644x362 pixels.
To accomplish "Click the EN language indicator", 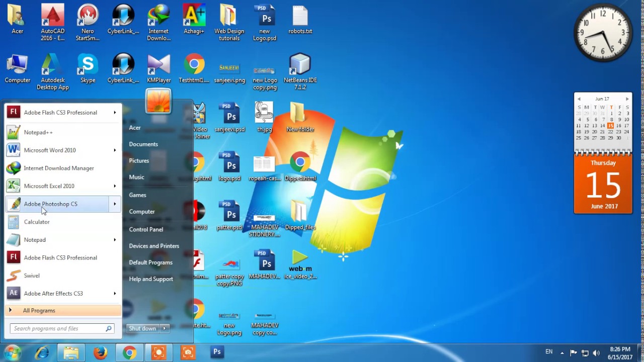I will (x=549, y=352).
